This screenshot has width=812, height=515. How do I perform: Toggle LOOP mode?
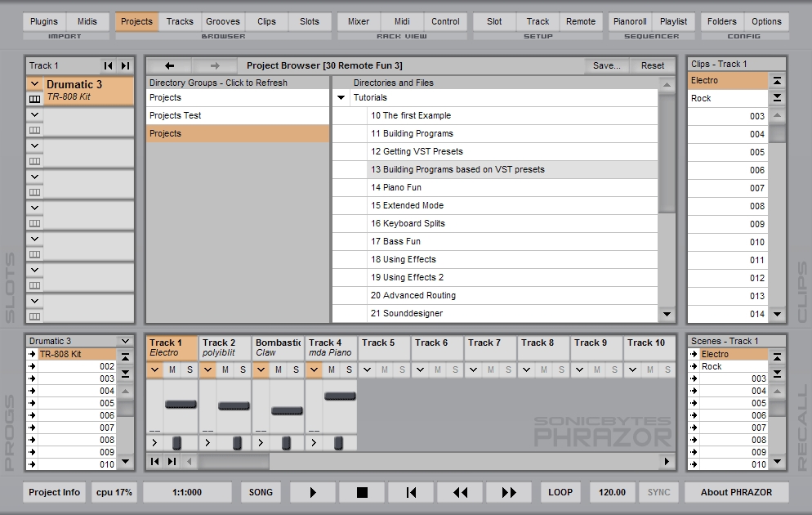pyautogui.click(x=560, y=492)
